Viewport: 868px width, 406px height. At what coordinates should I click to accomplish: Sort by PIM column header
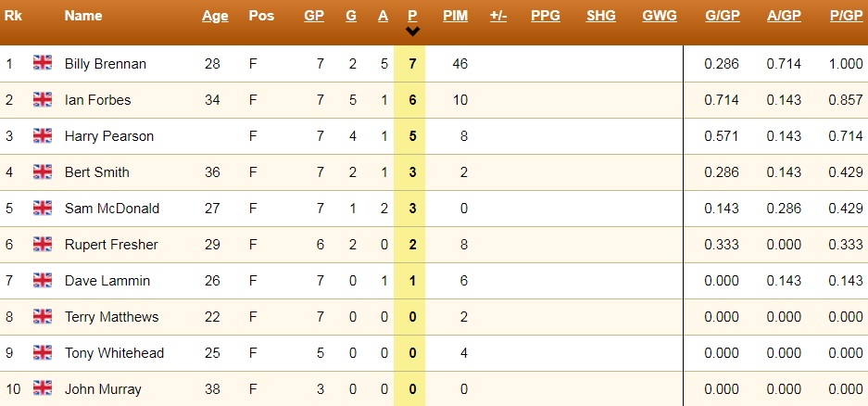(x=455, y=16)
